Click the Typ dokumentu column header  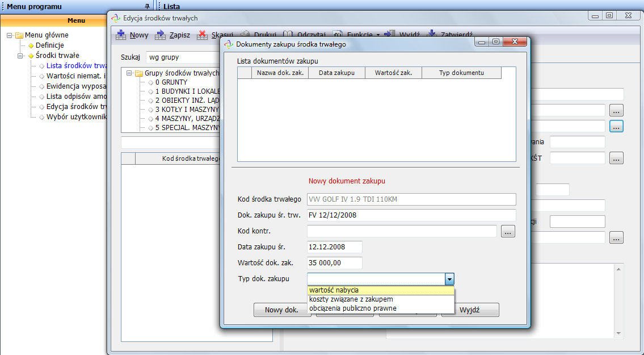462,73
